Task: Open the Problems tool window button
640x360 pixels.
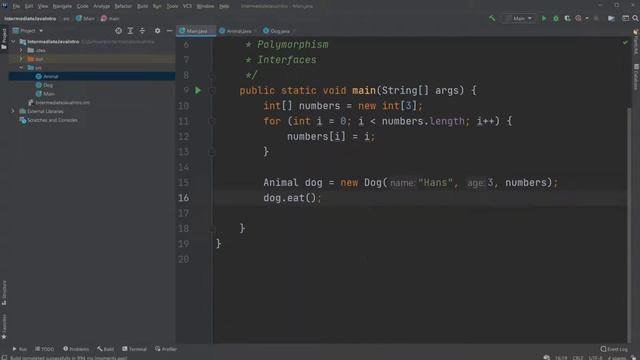Action: (76, 349)
